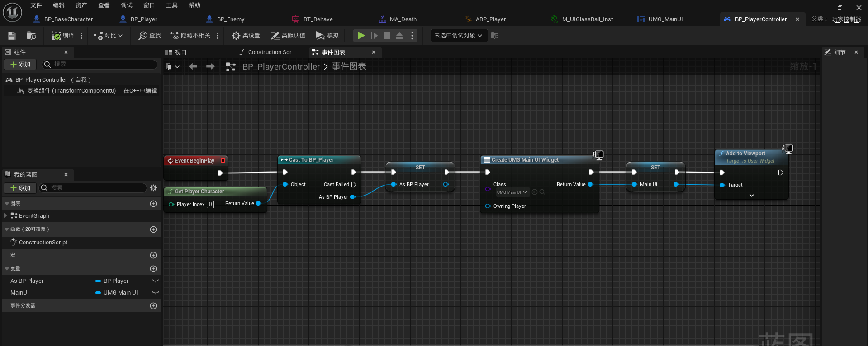Collapse the 变量 variables section

point(7,269)
